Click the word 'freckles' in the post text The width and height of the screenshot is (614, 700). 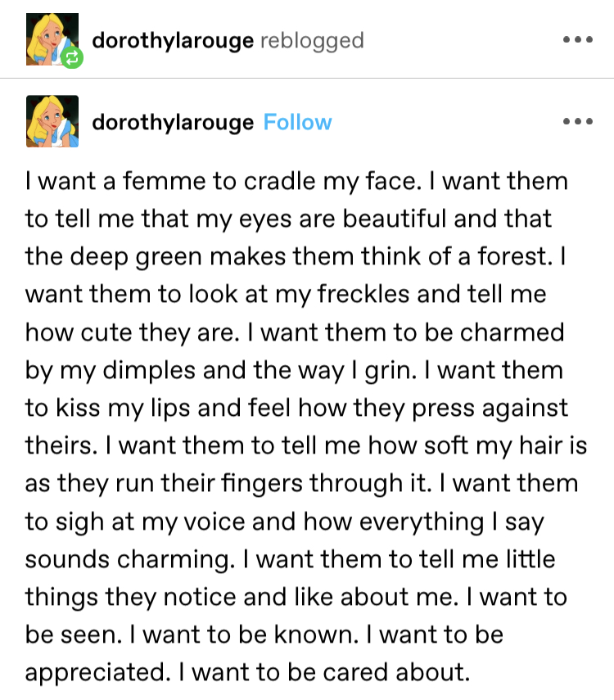pyautogui.click(x=363, y=294)
